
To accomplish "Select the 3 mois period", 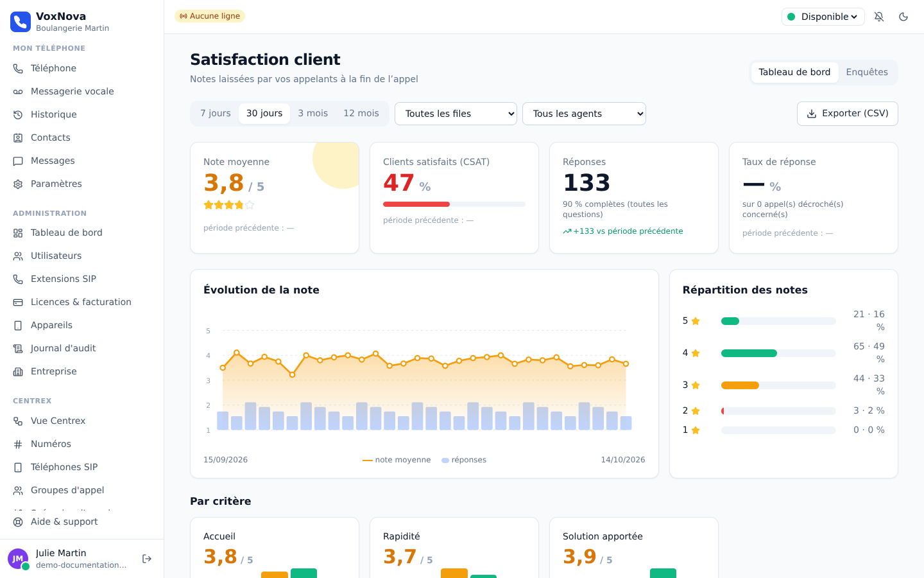I will coord(312,113).
